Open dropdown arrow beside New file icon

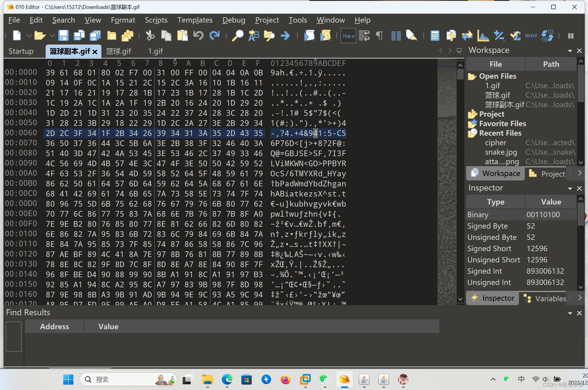(29, 36)
